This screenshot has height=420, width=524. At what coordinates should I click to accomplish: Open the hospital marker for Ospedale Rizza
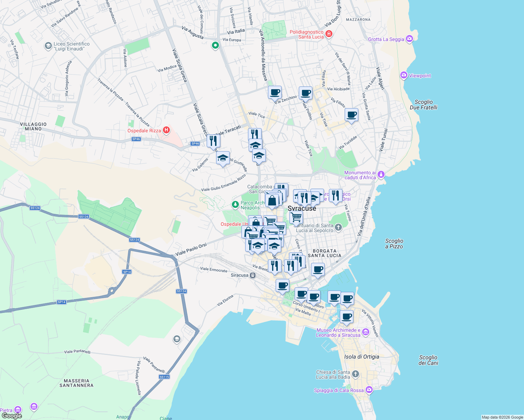click(x=166, y=130)
